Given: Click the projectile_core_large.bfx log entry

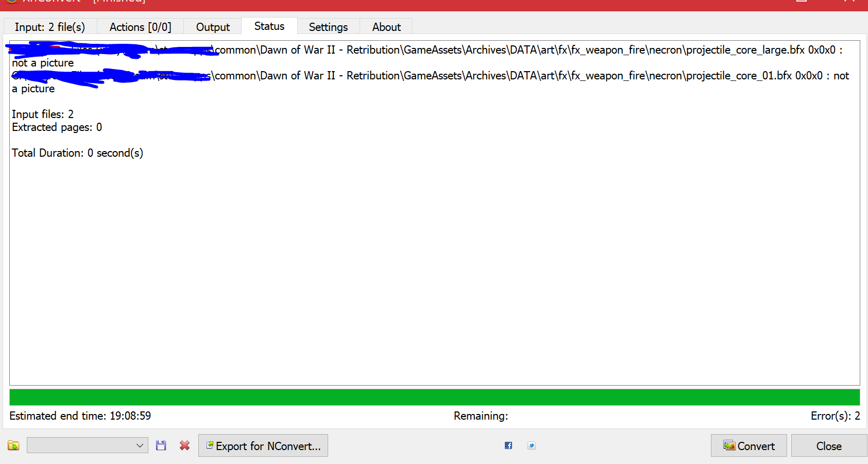Looking at the screenshot, I should coord(428,56).
